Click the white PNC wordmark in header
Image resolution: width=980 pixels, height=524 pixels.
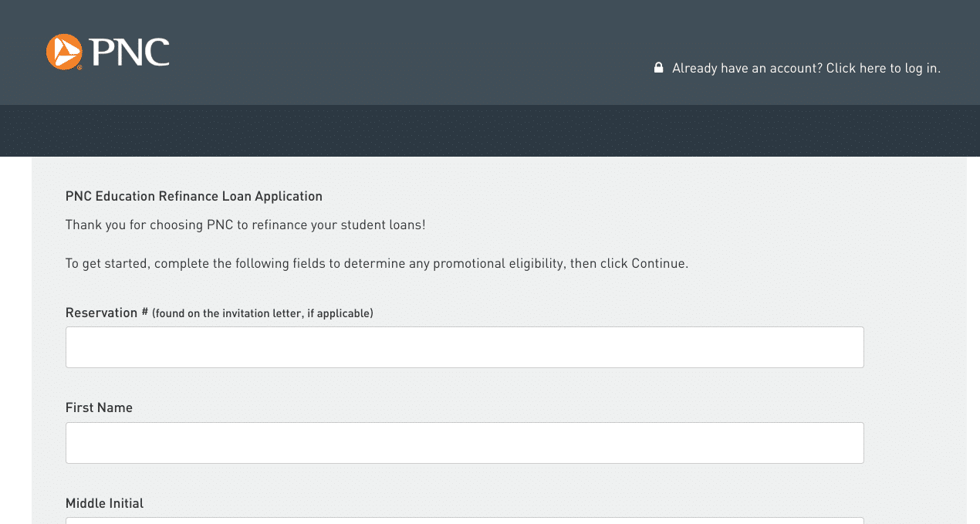coord(129,52)
